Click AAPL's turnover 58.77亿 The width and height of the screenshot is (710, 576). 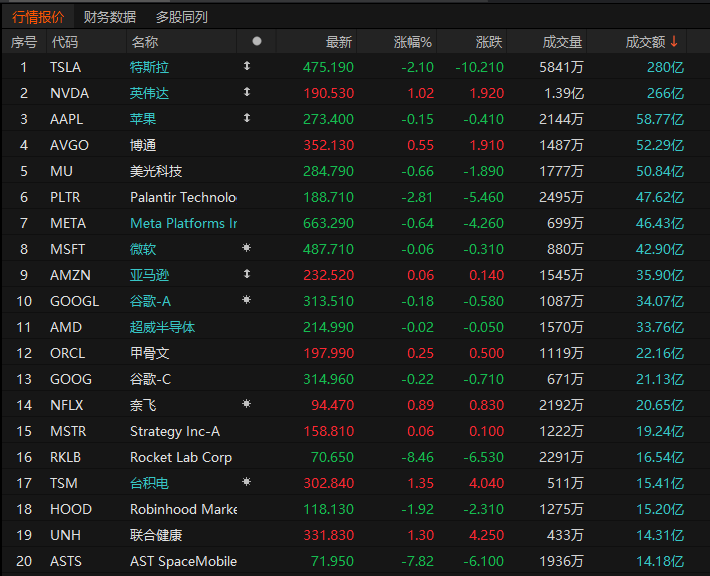[x=660, y=119]
